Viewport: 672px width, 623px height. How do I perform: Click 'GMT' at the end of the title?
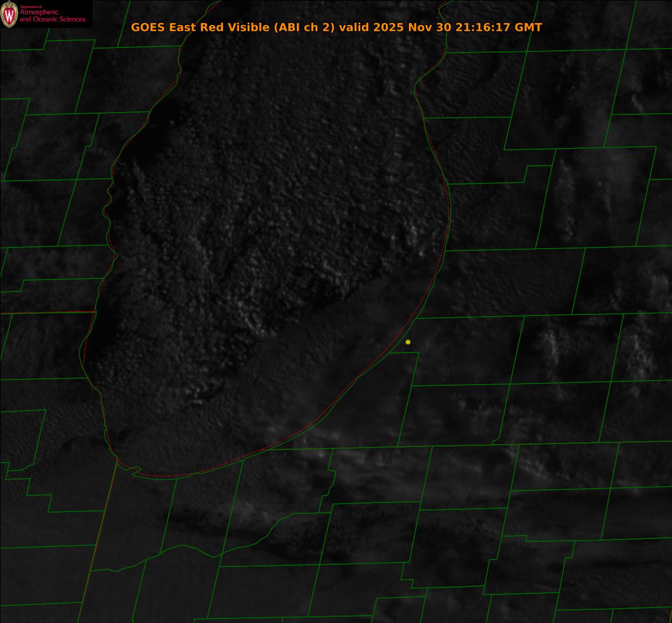529,27
